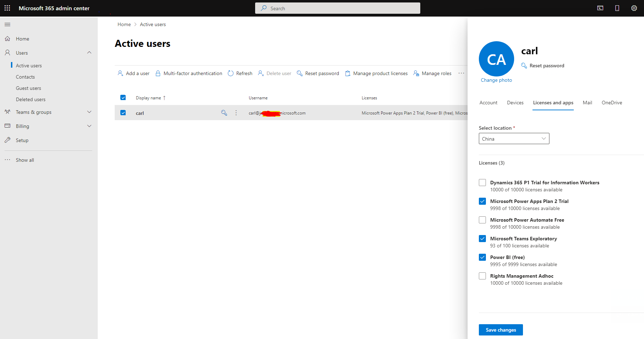Screen dimensions: 644x339
Task: Click the Billing card icon
Action: [7, 126]
